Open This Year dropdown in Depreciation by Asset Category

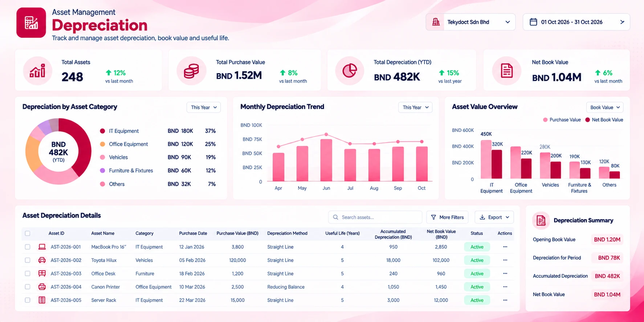[x=204, y=107]
